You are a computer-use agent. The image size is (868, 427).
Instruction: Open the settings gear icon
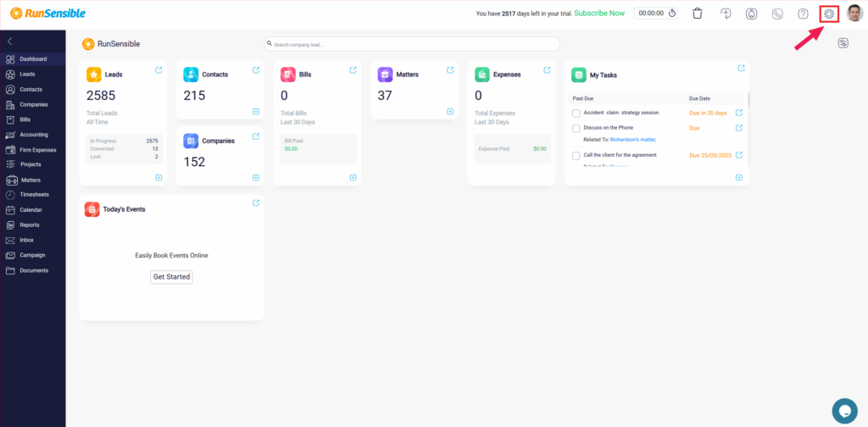coord(829,14)
